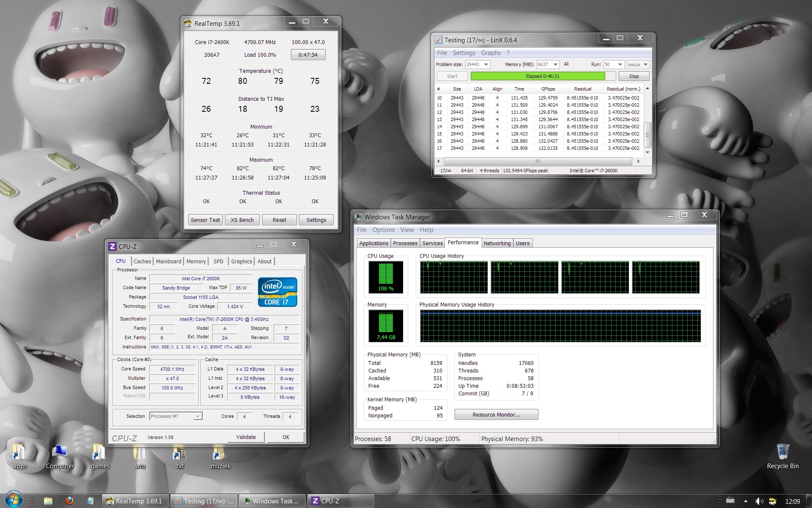
Task: Click the keyboard tray icon
Action: point(730,500)
